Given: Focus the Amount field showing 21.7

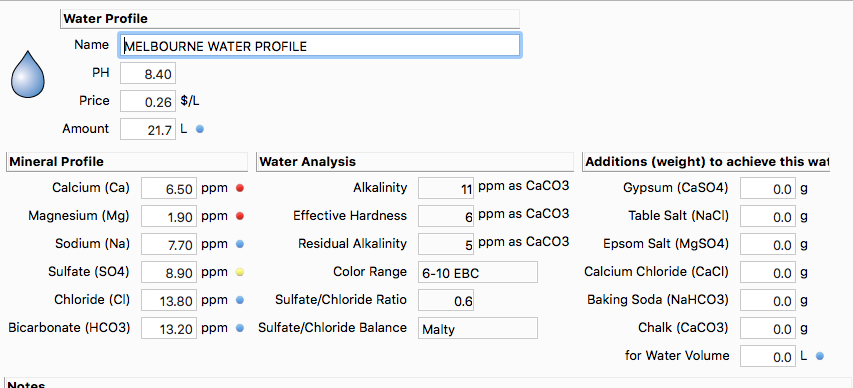Looking at the screenshot, I should 147,129.
